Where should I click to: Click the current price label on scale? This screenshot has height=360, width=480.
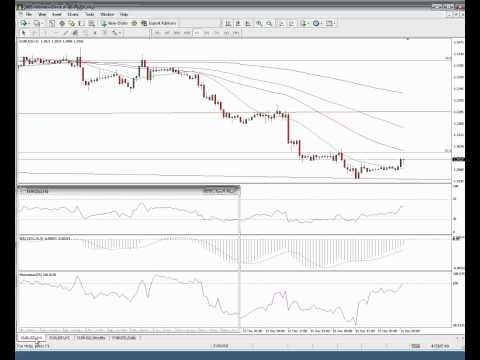point(459,159)
